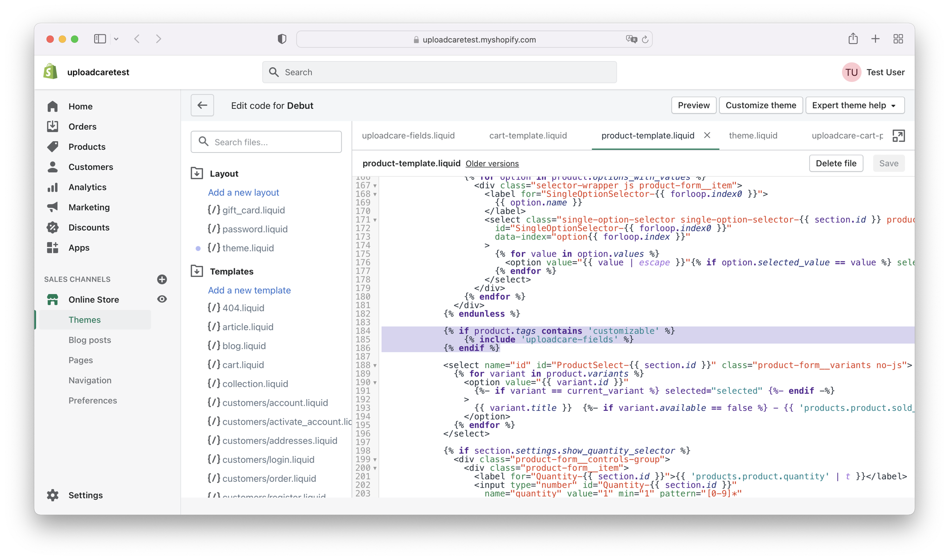The image size is (949, 560).
Task: Switch to the theme.liquid tab
Action: [x=753, y=135]
